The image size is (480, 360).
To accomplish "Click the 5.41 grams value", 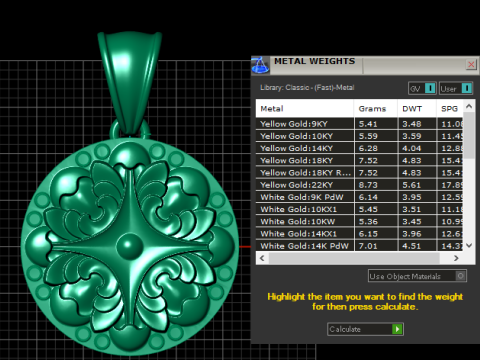I will pos(368,124).
